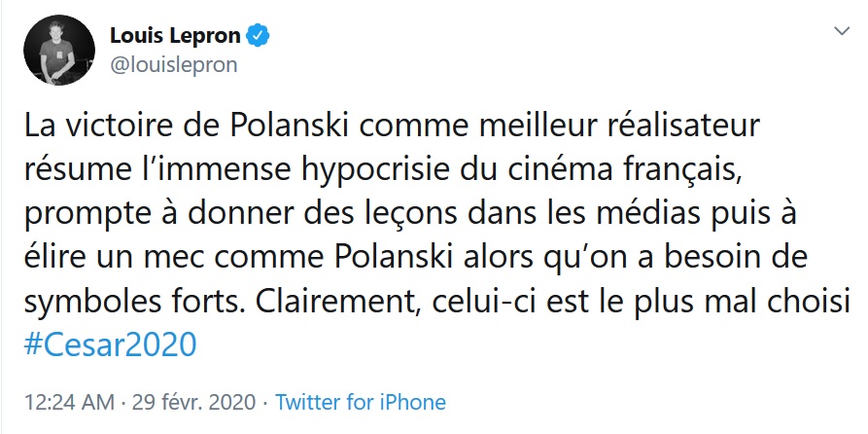Screen dimensions: 868x434
Task: Click the line starting "symboles forts"
Action: [437, 301]
